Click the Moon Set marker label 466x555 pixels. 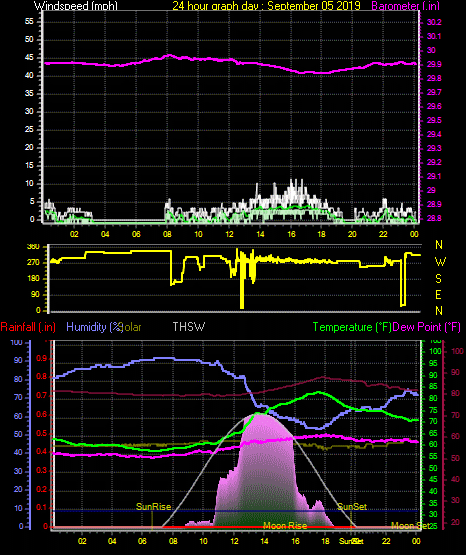pos(410,526)
